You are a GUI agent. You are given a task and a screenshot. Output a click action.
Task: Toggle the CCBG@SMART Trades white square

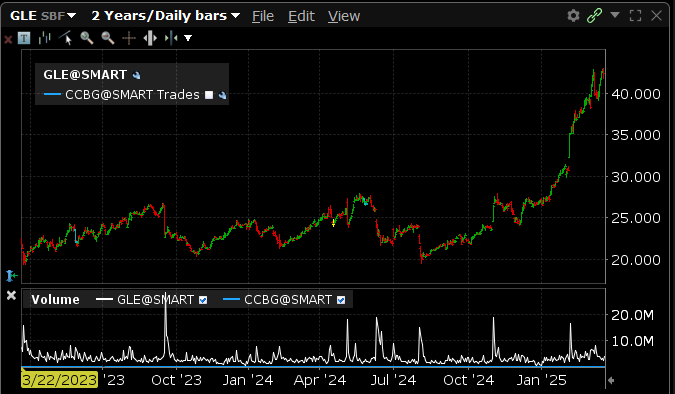click(209, 95)
